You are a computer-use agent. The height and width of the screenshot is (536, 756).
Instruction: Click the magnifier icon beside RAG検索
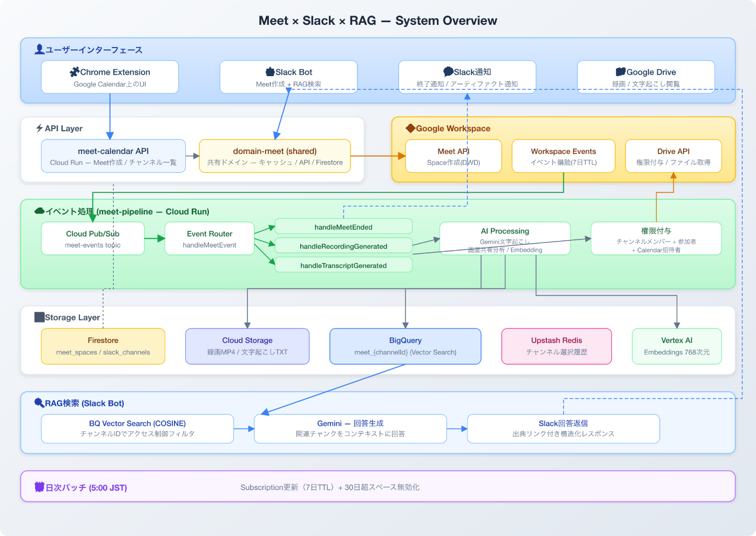click(x=39, y=403)
